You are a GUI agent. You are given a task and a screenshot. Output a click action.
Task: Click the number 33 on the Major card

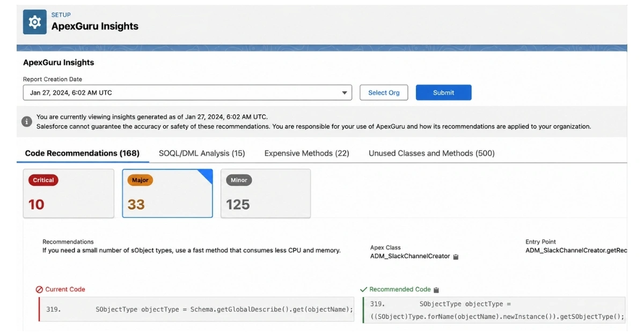136,204
